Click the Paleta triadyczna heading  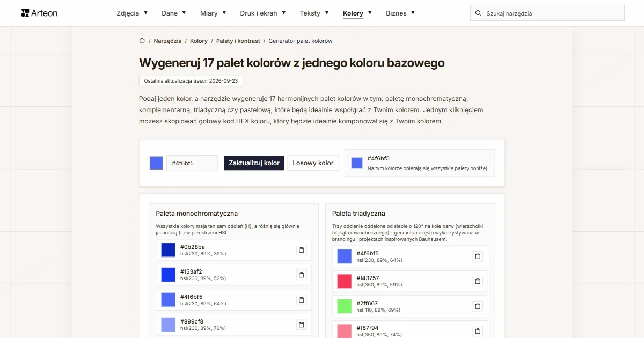point(358,214)
